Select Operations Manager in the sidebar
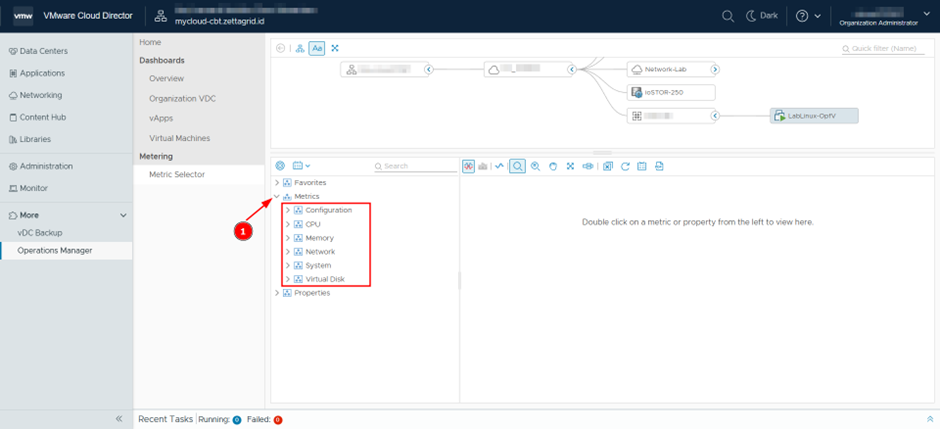Image resolution: width=940 pixels, height=429 pixels. [x=66, y=250]
